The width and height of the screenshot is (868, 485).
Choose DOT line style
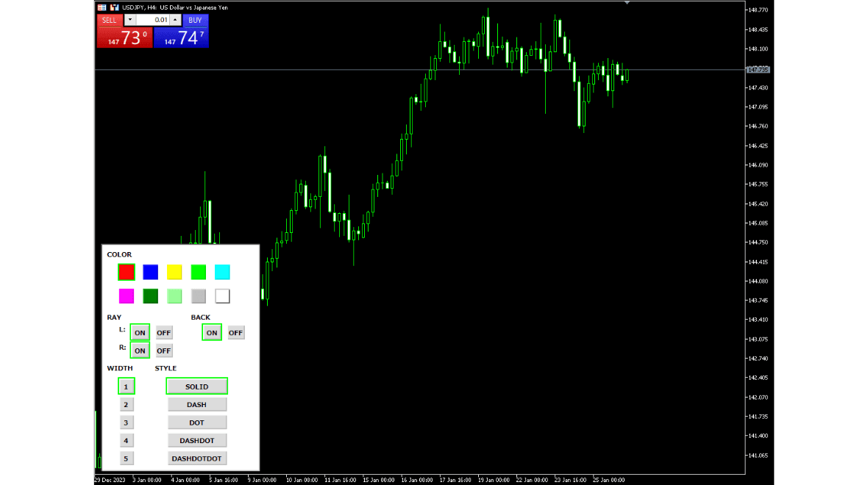tap(196, 423)
